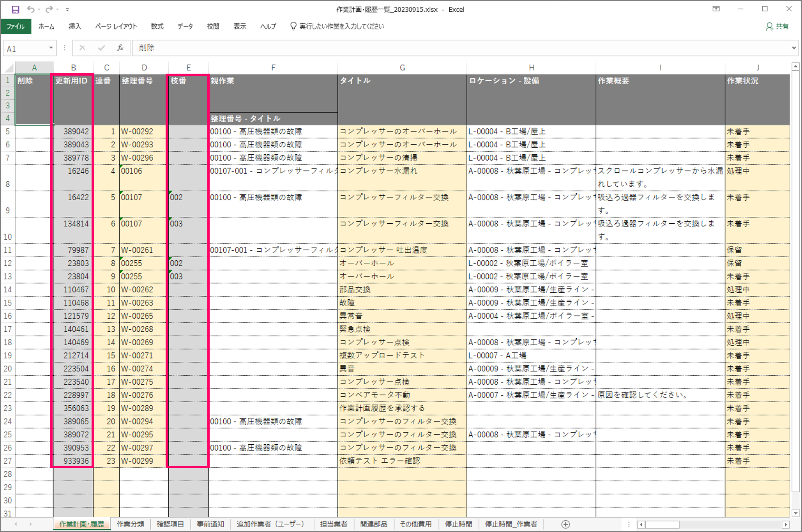
Task: Open Customize Quick Access Toolbar dropdown
Action: pyautogui.click(x=67, y=9)
